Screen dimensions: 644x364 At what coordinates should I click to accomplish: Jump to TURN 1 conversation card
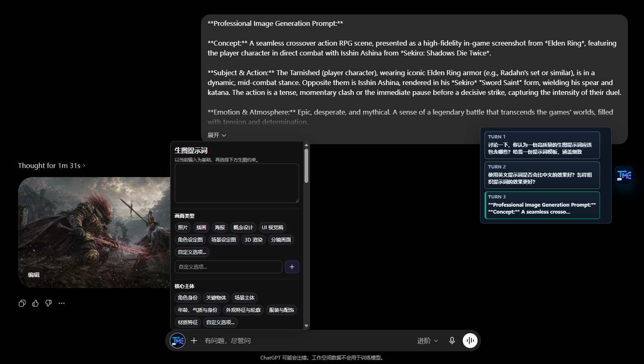(x=542, y=145)
